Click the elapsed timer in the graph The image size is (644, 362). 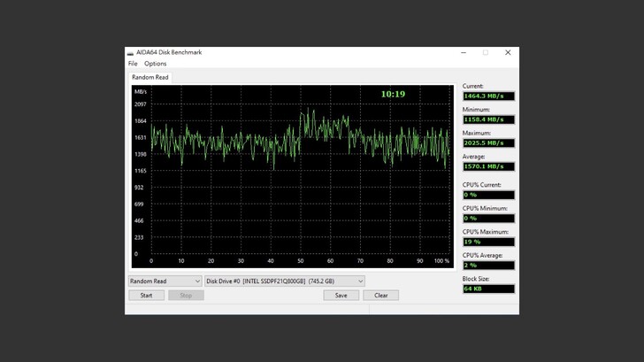click(x=393, y=94)
